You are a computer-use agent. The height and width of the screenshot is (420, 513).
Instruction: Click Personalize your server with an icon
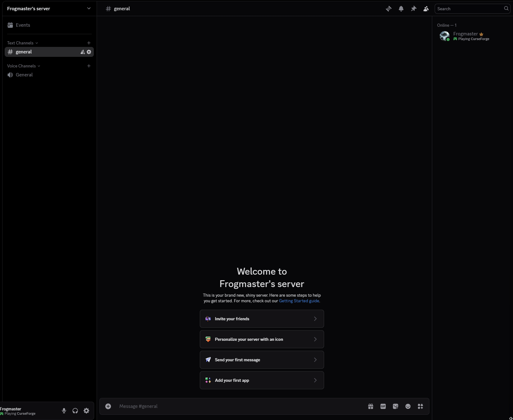click(262, 339)
